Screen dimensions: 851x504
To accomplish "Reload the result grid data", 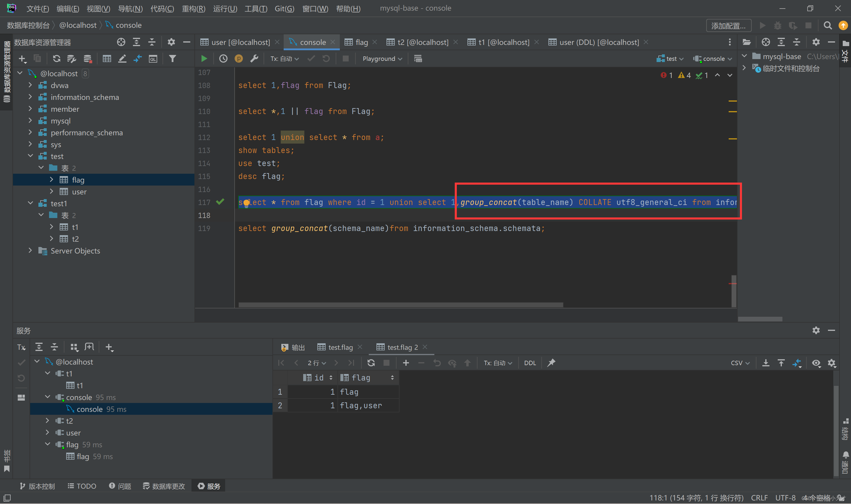I will pos(371,363).
